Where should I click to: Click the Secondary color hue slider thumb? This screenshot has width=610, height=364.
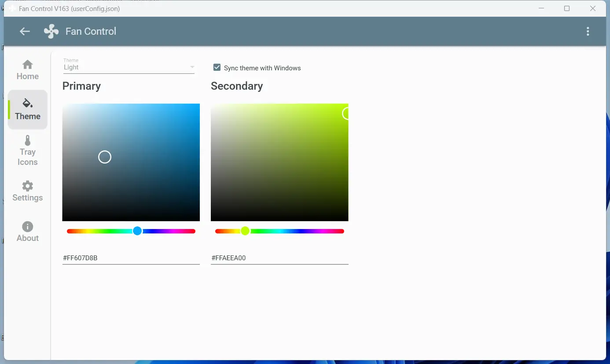pos(245,231)
